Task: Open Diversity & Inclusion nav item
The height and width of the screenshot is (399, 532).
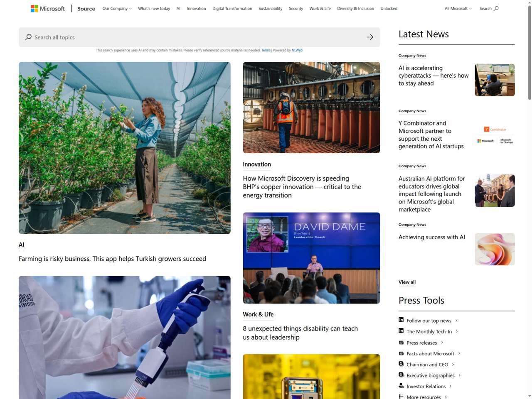Action: [x=355, y=8]
